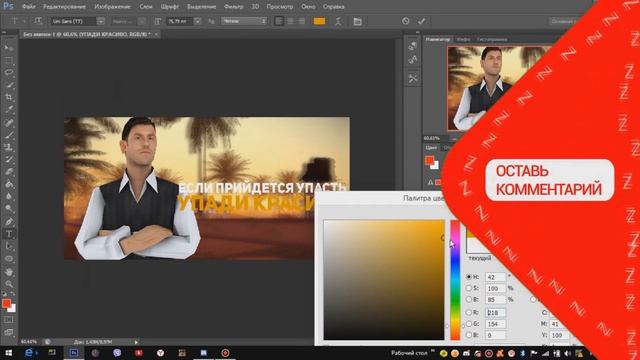Select the Horizontal Type tool

coord(9,234)
